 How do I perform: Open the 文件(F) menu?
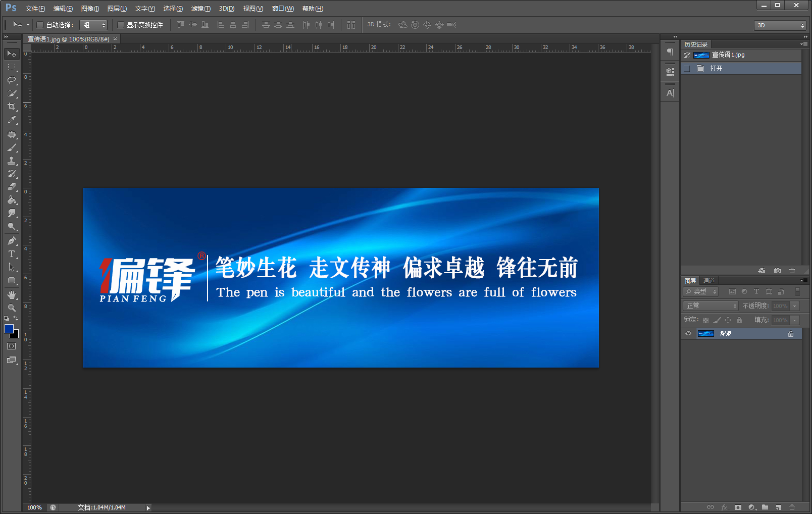pos(35,9)
